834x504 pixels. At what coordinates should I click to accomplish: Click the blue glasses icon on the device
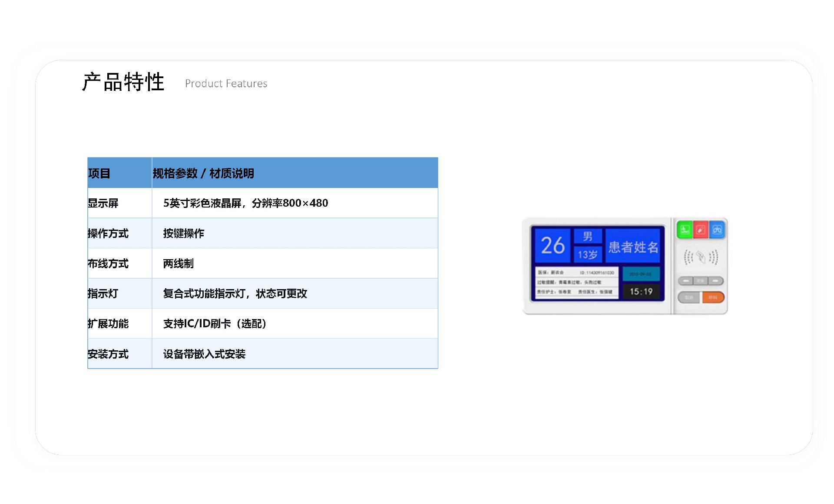tap(717, 230)
